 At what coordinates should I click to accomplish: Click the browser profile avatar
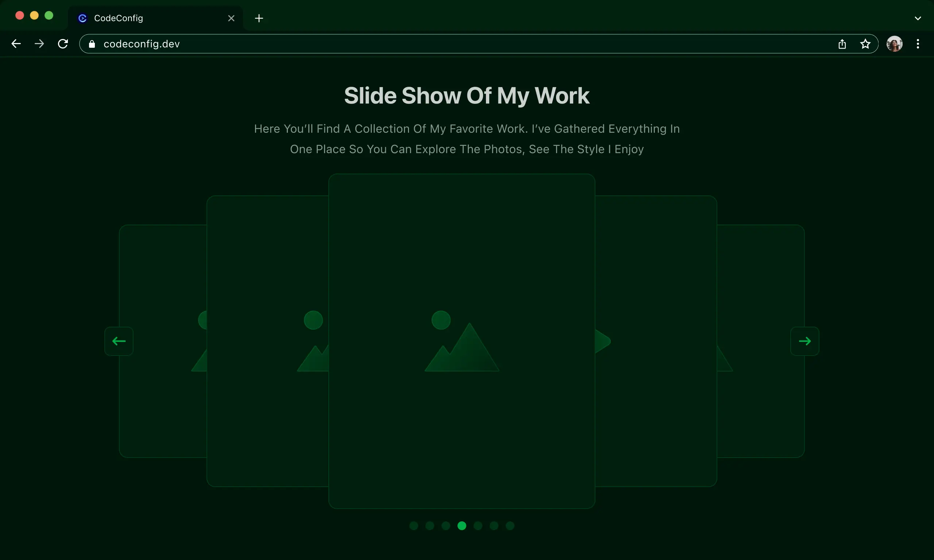[895, 44]
